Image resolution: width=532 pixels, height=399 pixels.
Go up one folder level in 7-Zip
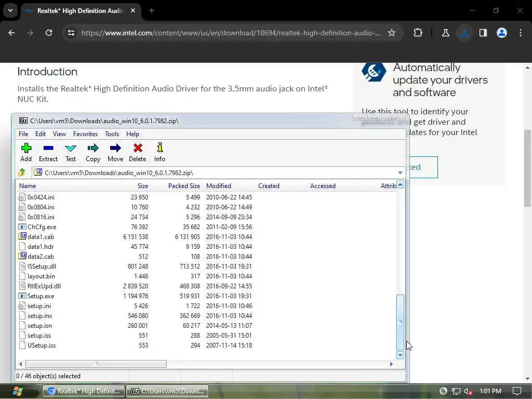22,172
